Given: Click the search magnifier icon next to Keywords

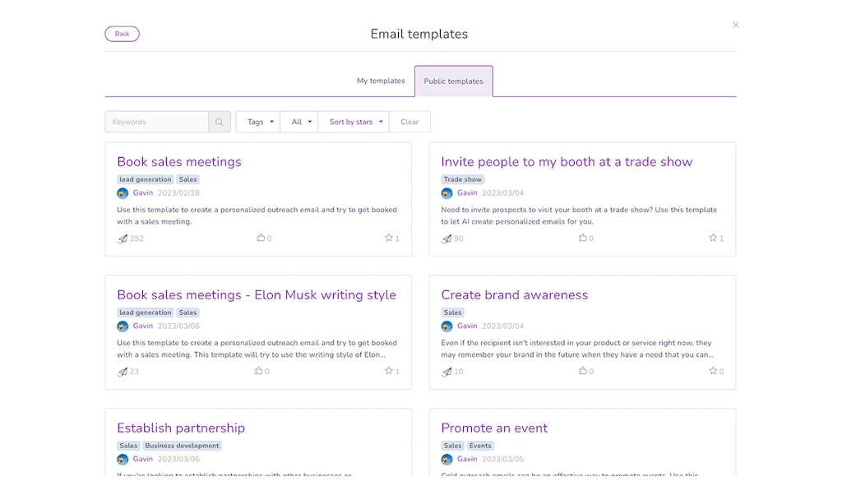Looking at the screenshot, I should pos(220,122).
